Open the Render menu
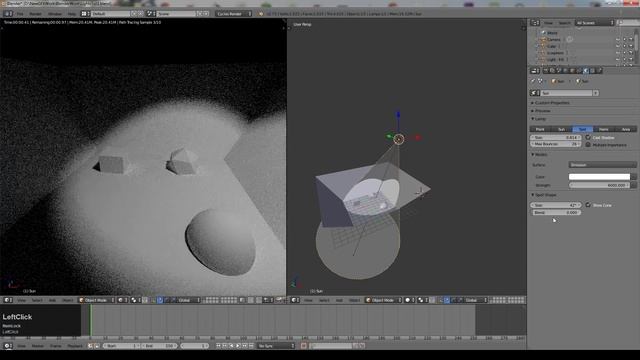 click(35, 13)
